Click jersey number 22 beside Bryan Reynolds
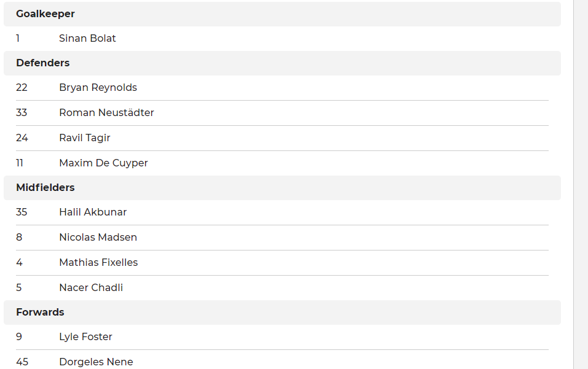 [x=22, y=88]
